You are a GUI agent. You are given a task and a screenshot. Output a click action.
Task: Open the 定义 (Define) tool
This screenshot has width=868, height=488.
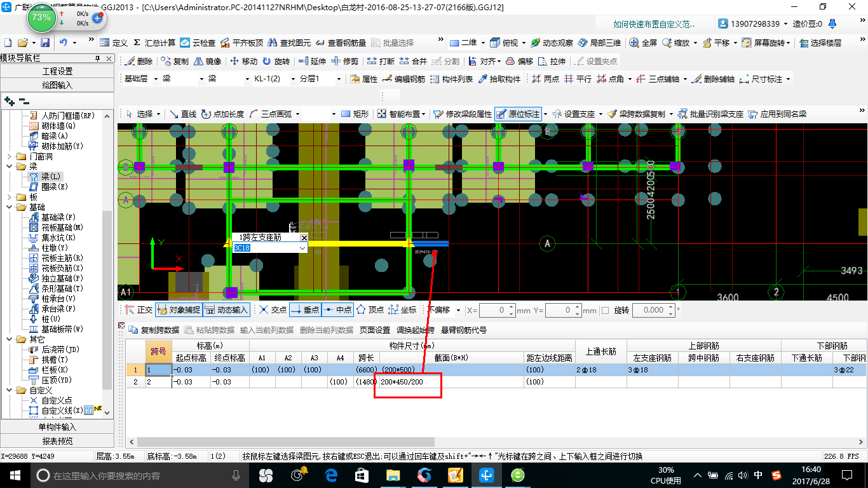point(114,43)
